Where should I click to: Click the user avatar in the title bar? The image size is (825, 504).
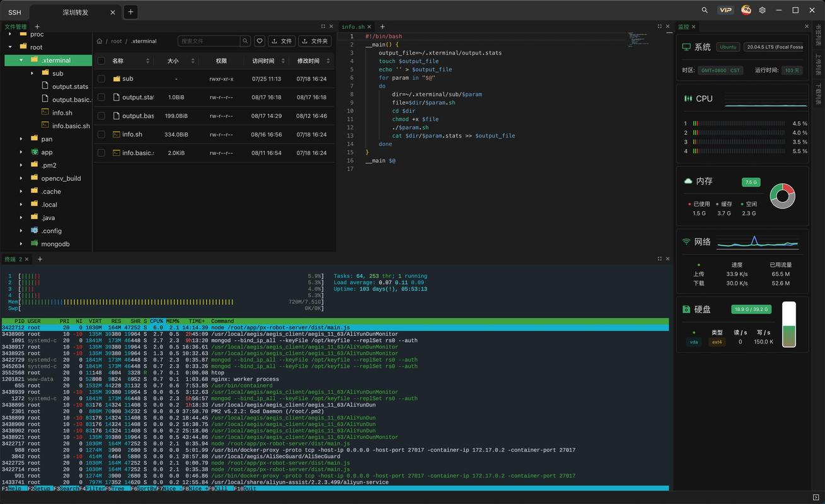[745, 11]
